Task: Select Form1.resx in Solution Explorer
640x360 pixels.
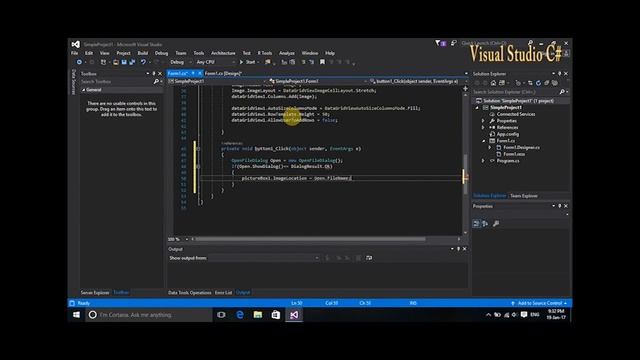Action: 514,154
